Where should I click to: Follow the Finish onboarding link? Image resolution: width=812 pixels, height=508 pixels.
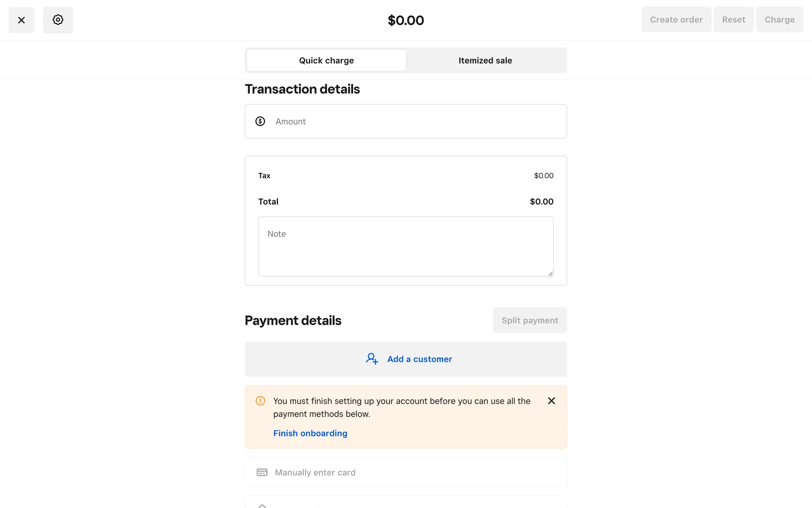coord(310,433)
